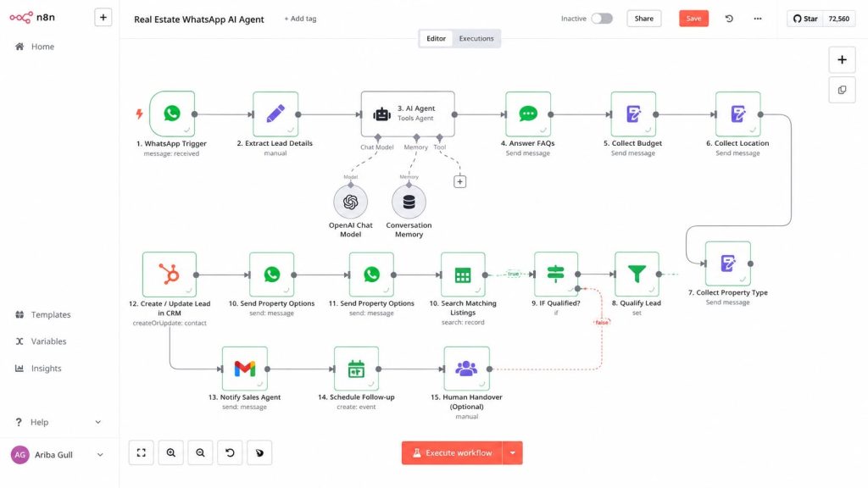Image resolution: width=868 pixels, height=488 pixels.
Task: Zoom out of the canvas
Action: pos(200,452)
